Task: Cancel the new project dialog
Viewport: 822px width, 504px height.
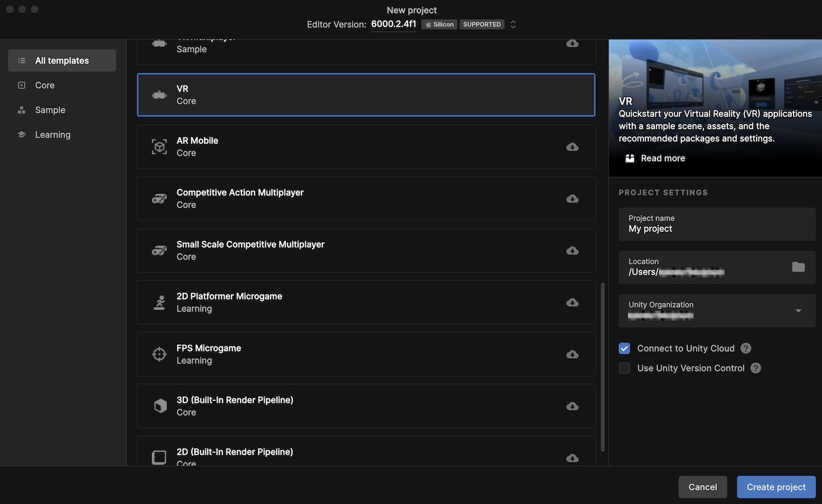Action: click(x=702, y=487)
